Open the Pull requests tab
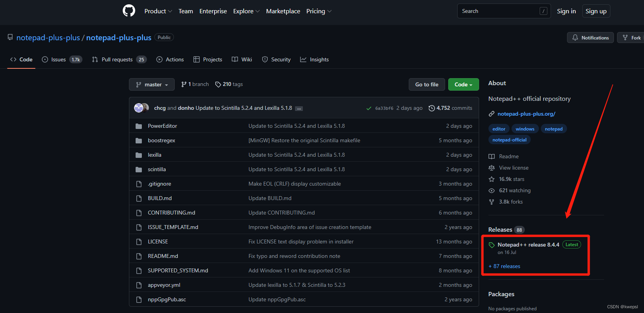This screenshot has height=313, width=644. pos(119,59)
